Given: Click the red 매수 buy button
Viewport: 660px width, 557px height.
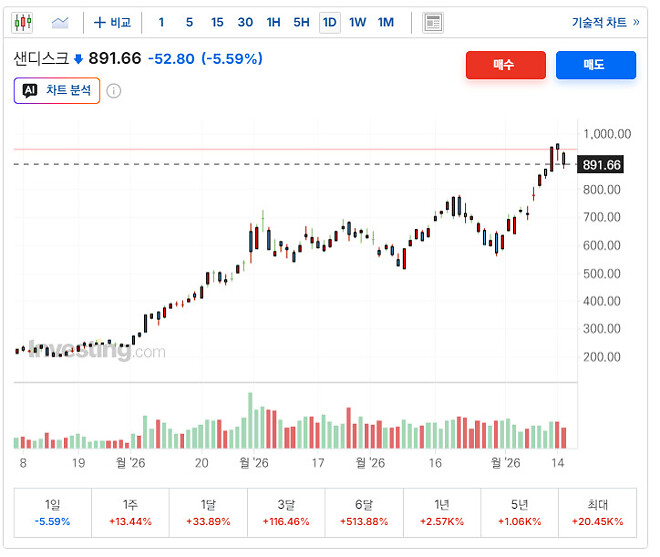Looking at the screenshot, I should [506, 65].
